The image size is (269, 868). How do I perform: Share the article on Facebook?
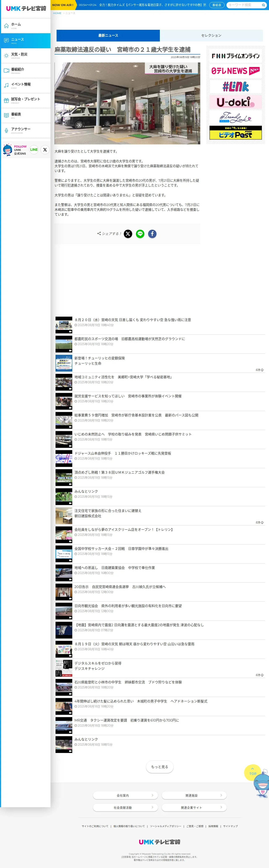pyautogui.click(x=152, y=233)
